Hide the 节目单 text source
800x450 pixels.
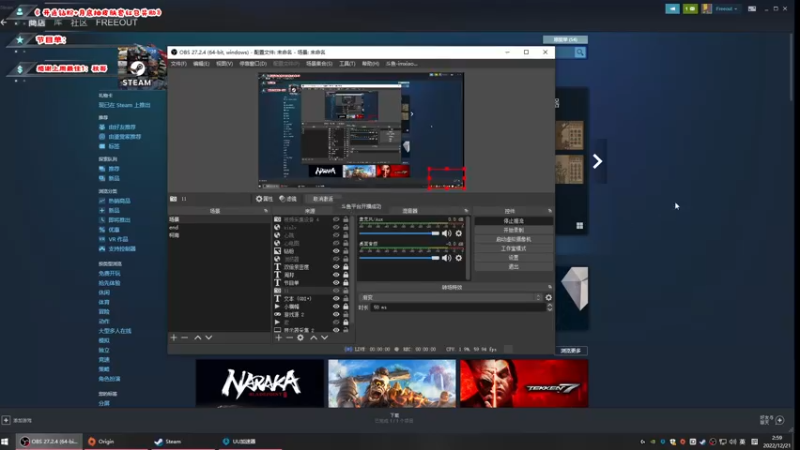tap(336, 283)
